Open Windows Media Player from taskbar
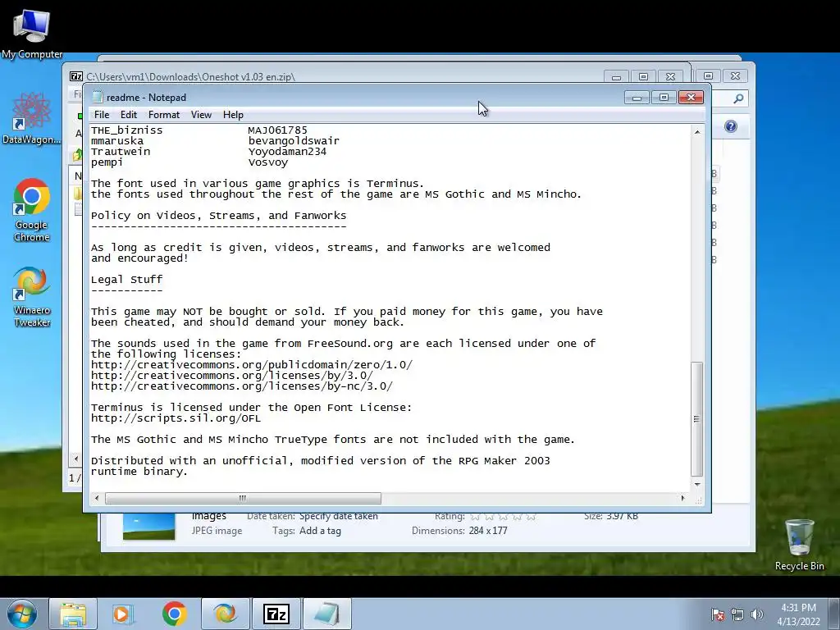This screenshot has width=840, height=630. click(123, 614)
